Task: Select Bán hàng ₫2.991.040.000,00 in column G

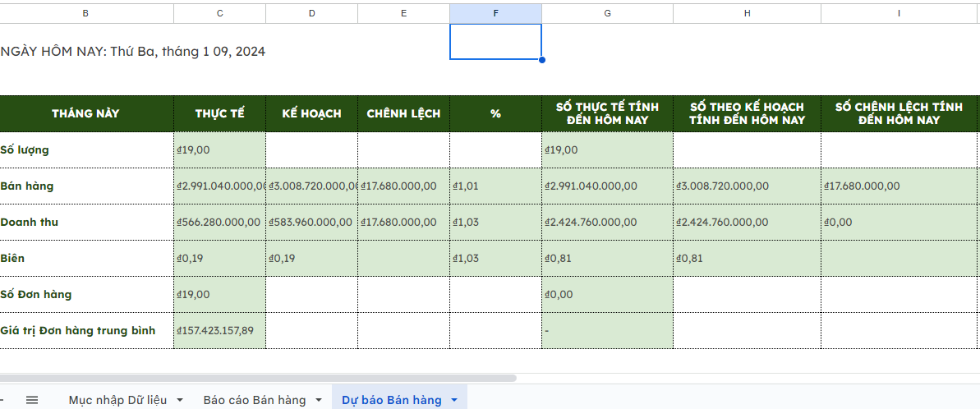Action: (x=608, y=186)
